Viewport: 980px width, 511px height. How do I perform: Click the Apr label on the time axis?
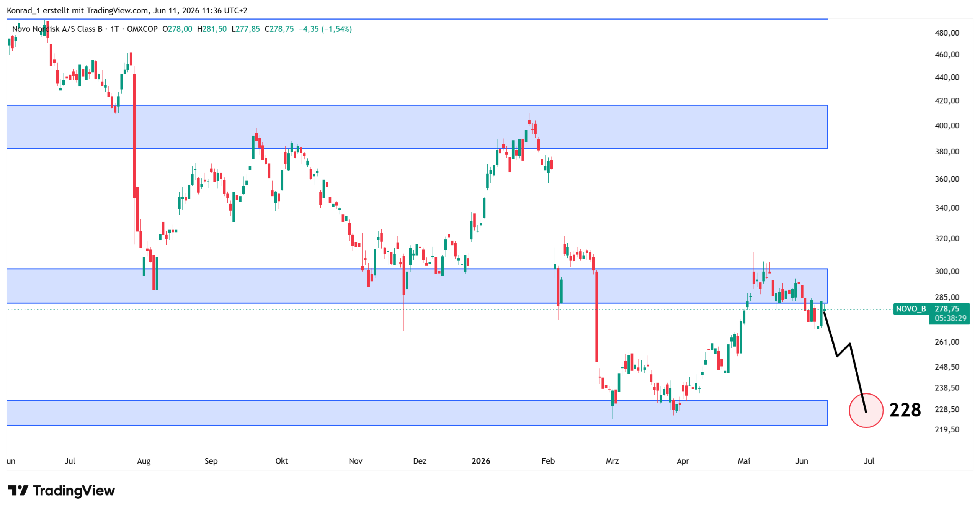pyautogui.click(x=683, y=461)
